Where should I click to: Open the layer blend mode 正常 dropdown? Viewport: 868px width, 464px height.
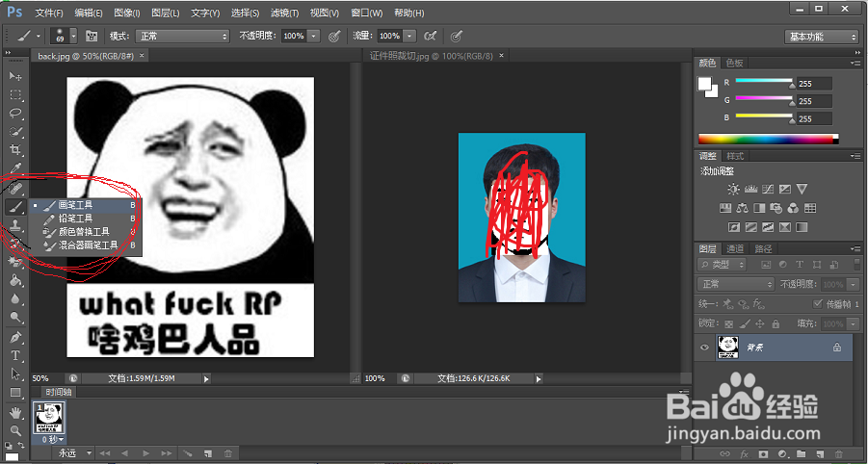point(736,284)
